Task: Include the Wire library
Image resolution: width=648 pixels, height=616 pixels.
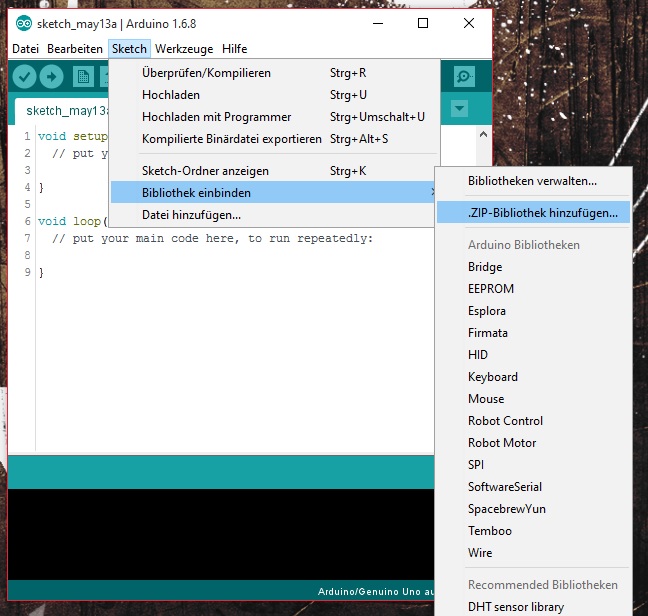Action: tap(533, 553)
